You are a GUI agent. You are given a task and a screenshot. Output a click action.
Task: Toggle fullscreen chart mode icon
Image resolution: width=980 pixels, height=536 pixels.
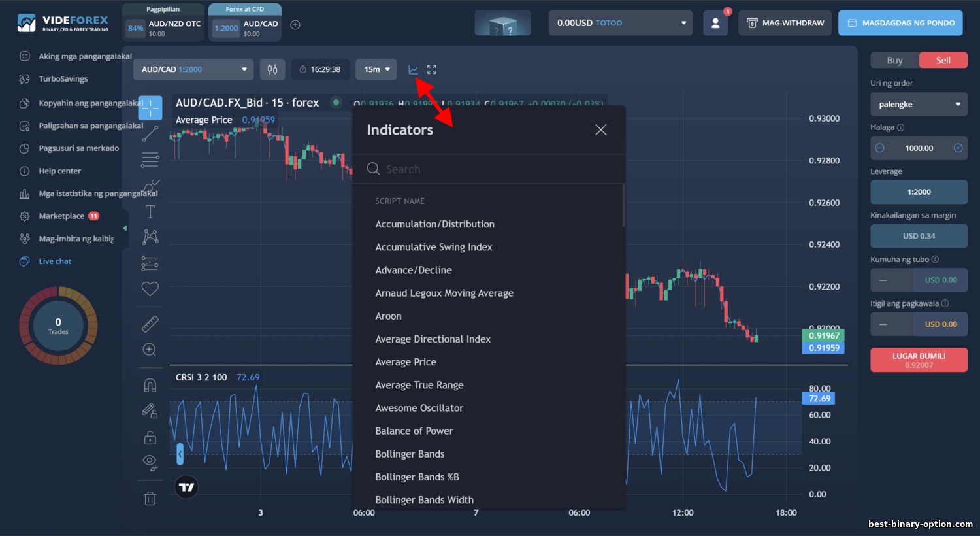(432, 69)
